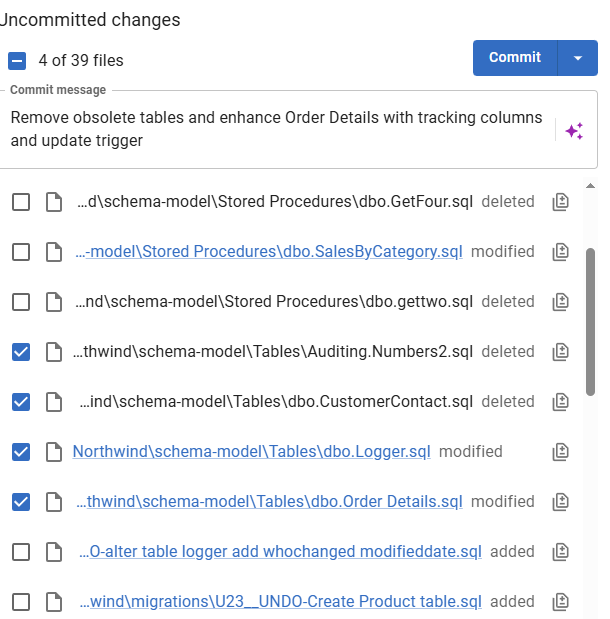The image size is (610, 619).
Task: Open diff icon for dbo.gettwo.sql row
Action: (560, 302)
